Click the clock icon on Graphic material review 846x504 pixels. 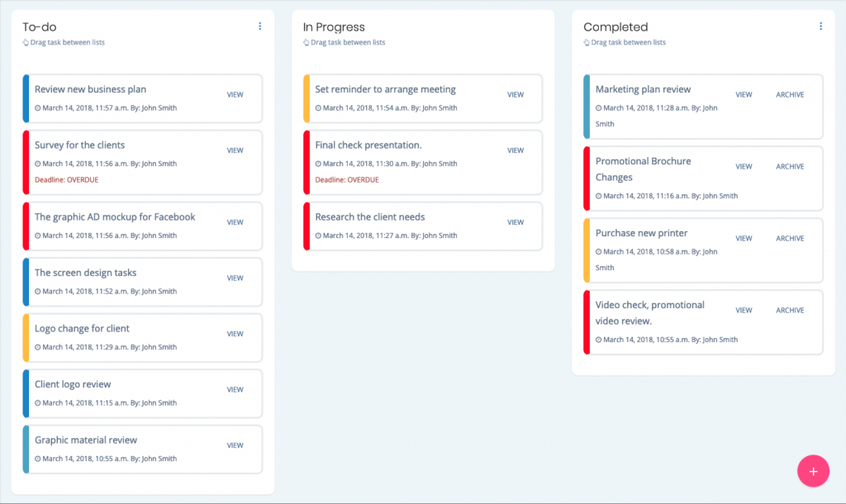[38, 459]
